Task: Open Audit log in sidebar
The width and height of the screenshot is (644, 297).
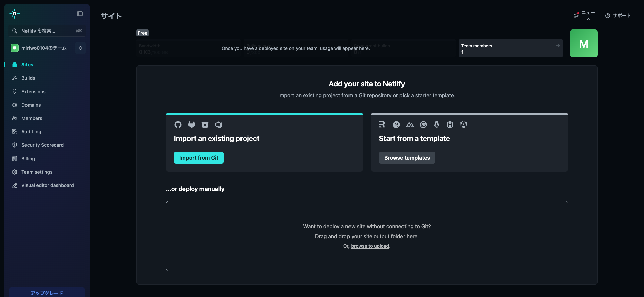Action: click(x=47, y=132)
